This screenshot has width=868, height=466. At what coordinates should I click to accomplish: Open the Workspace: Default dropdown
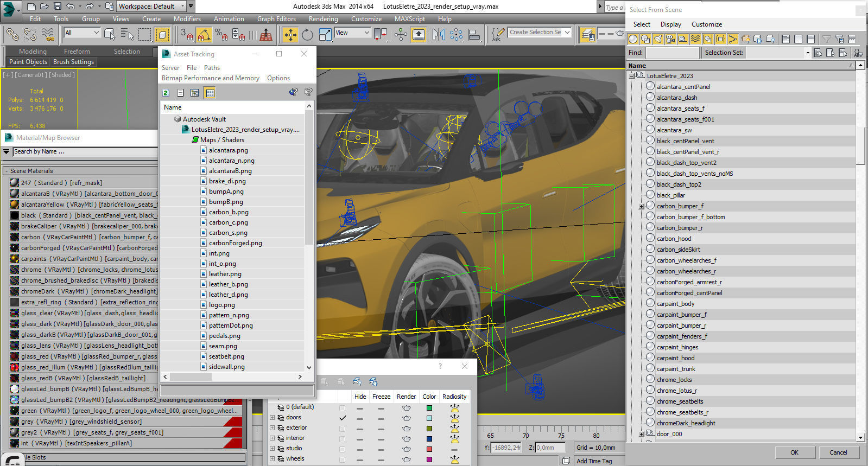click(151, 7)
